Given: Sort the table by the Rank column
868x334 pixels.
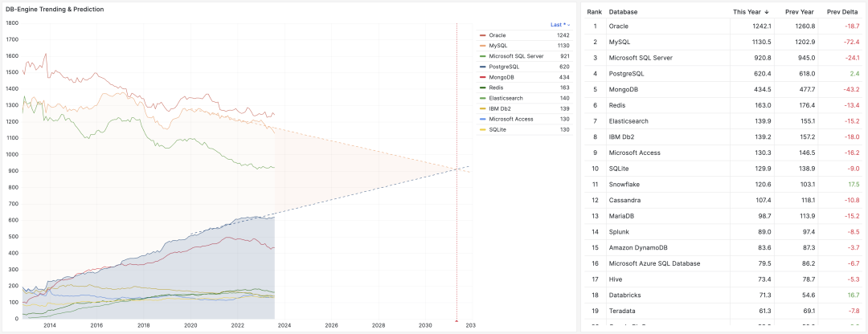Looking at the screenshot, I should [x=594, y=12].
